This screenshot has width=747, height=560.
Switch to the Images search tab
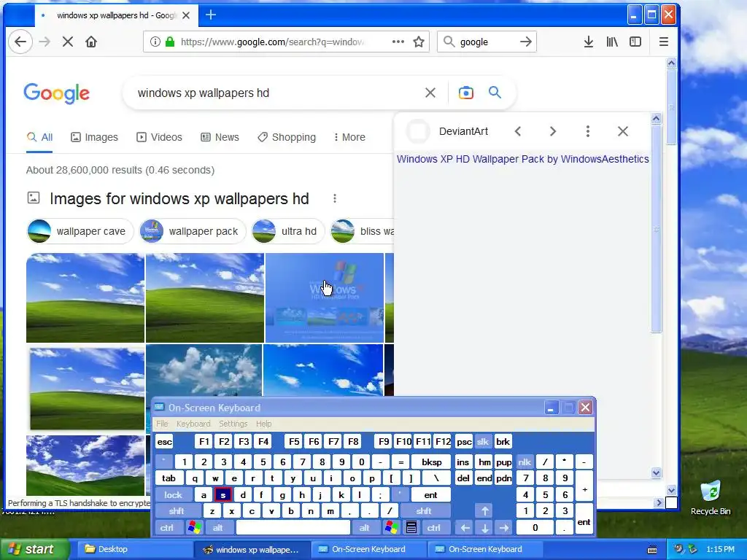[x=94, y=137]
